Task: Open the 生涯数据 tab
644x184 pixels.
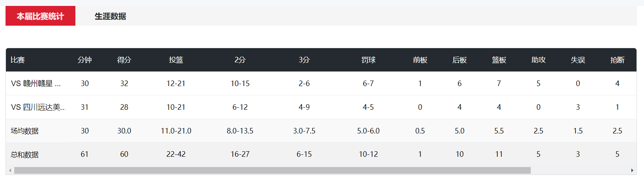Action: pos(110,16)
